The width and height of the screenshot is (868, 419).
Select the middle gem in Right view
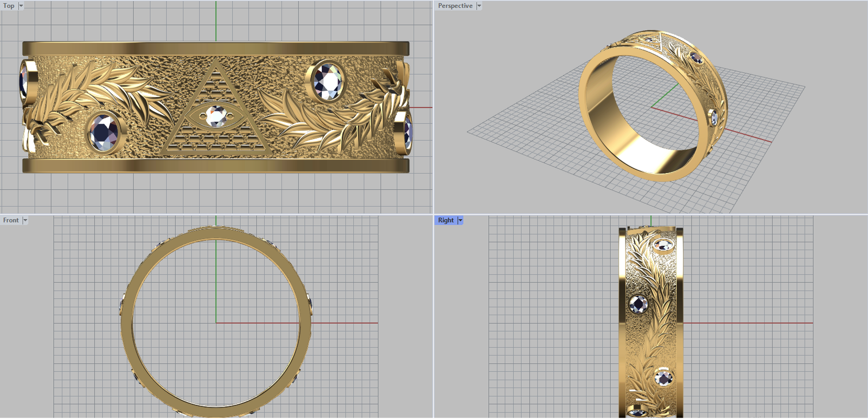click(x=638, y=304)
